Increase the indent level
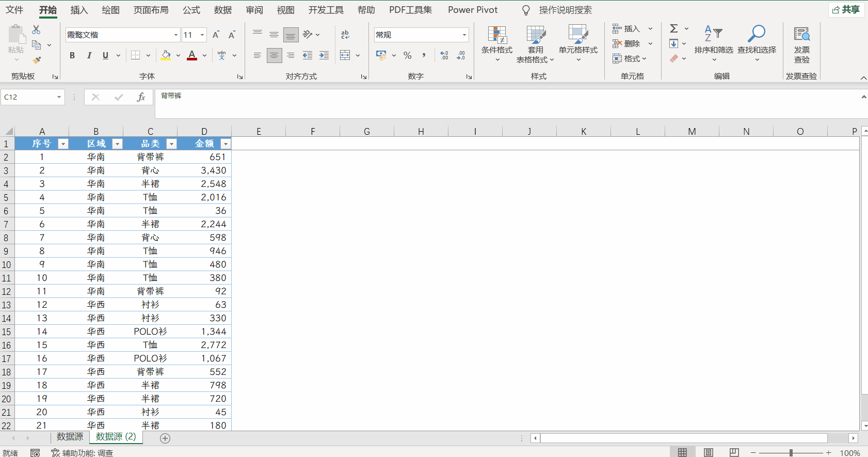The image size is (868, 457). click(x=324, y=55)
